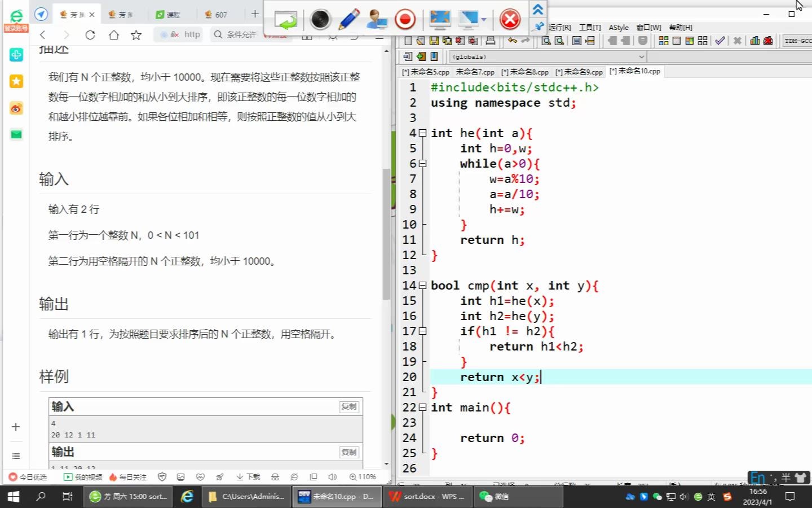Click the screen switch icon with green arrow
Screen dimensions: 812x508
click(x=286, y=20)
